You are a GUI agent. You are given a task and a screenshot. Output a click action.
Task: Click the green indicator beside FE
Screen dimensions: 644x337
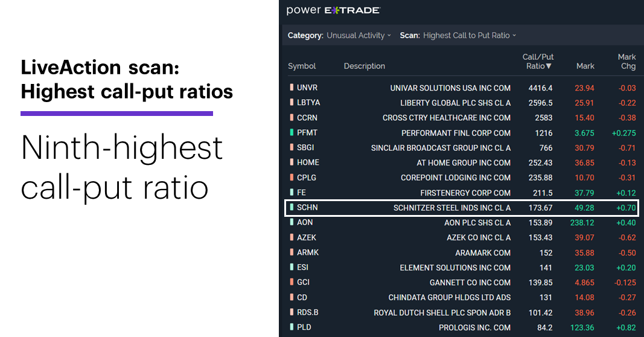point(292,192)
